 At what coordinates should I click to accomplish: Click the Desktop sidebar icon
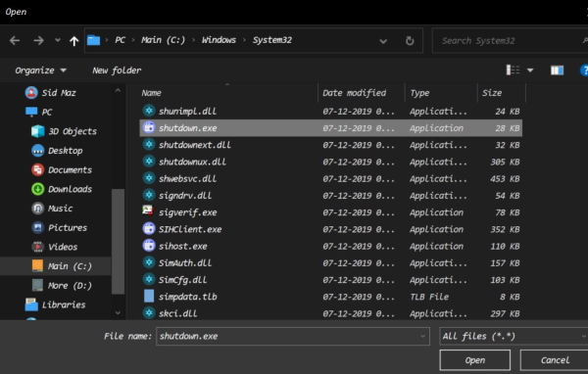(38, 151)
